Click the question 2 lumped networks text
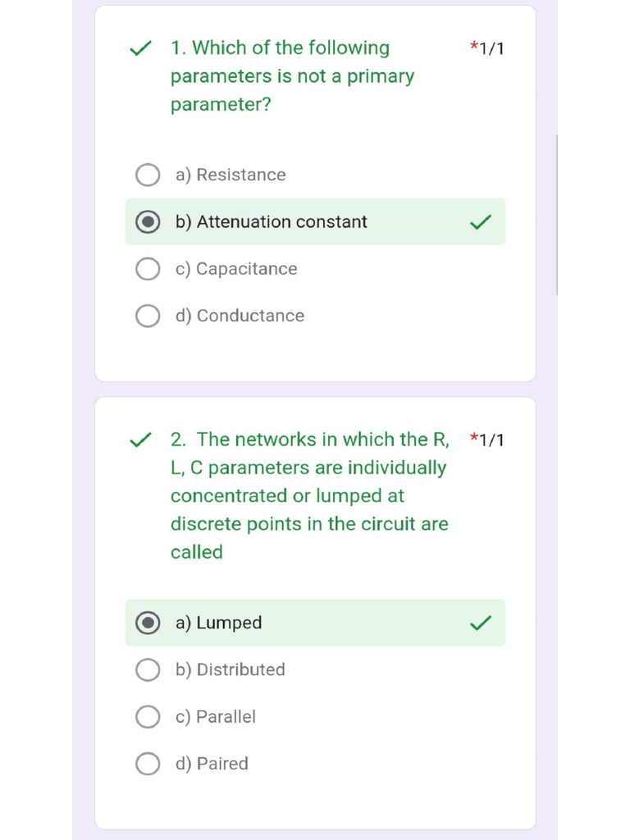The width and height of the screenshot is (630, 840). tap(309, 495)
